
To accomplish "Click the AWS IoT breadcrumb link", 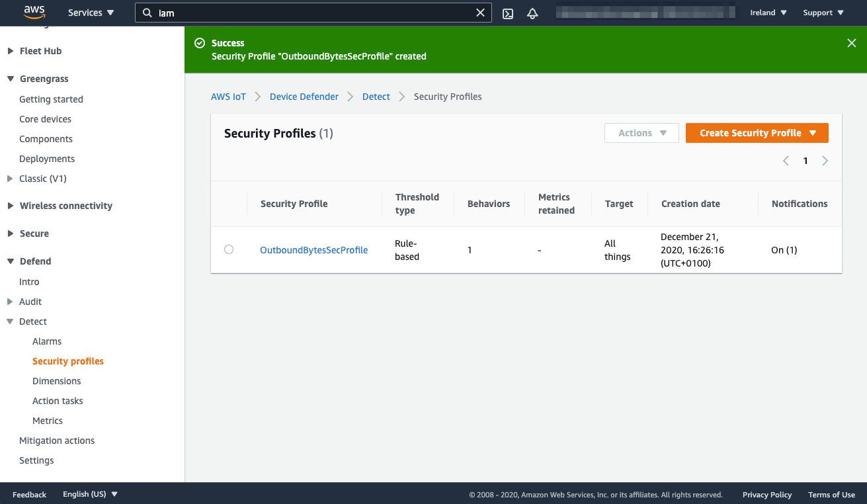I will click(x=228, y=97).
